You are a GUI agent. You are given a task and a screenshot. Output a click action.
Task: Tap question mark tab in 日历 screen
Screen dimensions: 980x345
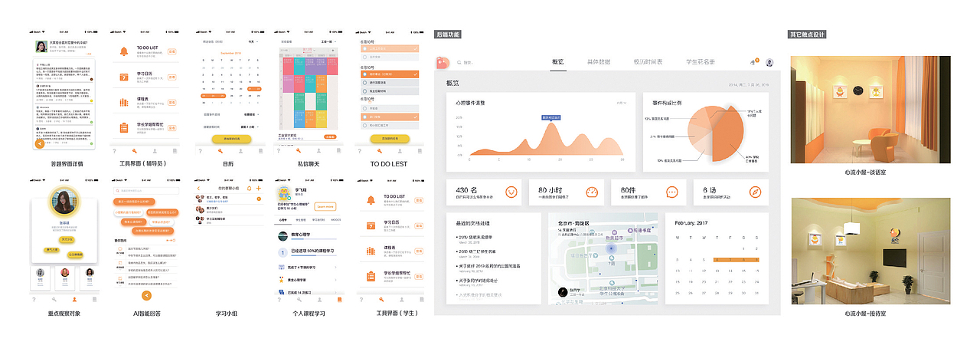(199, 152)
